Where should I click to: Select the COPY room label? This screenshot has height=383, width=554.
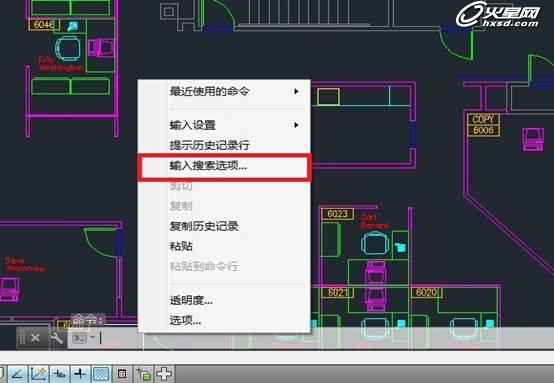tap(483, 119)
